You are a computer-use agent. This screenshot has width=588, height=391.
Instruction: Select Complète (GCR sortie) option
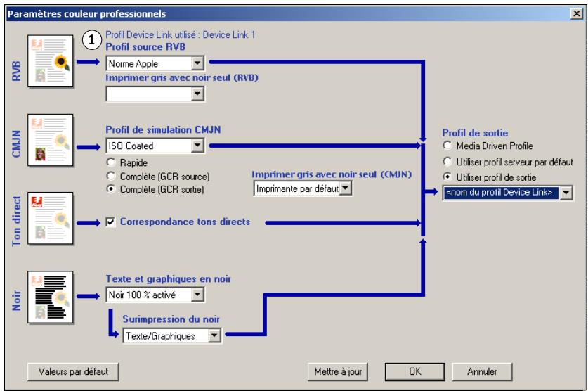click(110, 189)
